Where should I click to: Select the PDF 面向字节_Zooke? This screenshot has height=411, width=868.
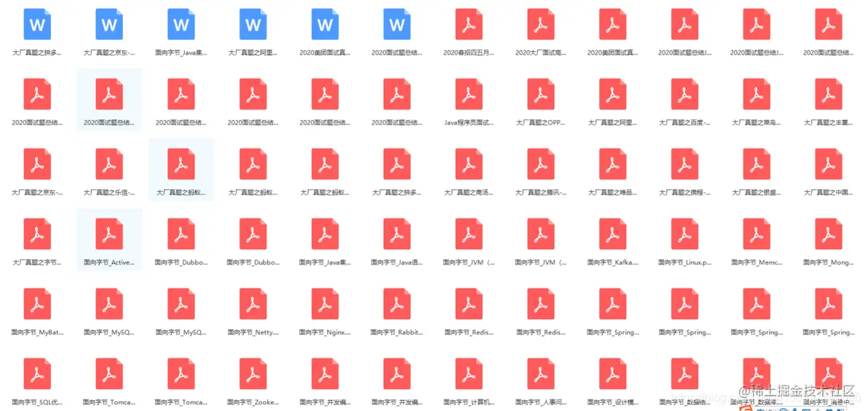(x=253, y=373)
